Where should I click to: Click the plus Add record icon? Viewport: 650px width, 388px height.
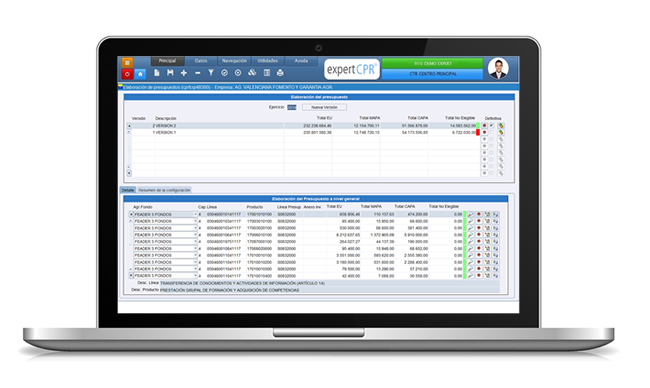pyautogui.click(x=184, y=73)
